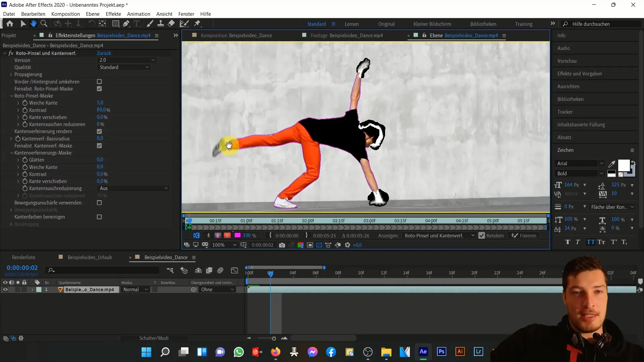Click the shape tool icon in toolbar
Viewport: 644px width, 362px height.
(115, 23)
